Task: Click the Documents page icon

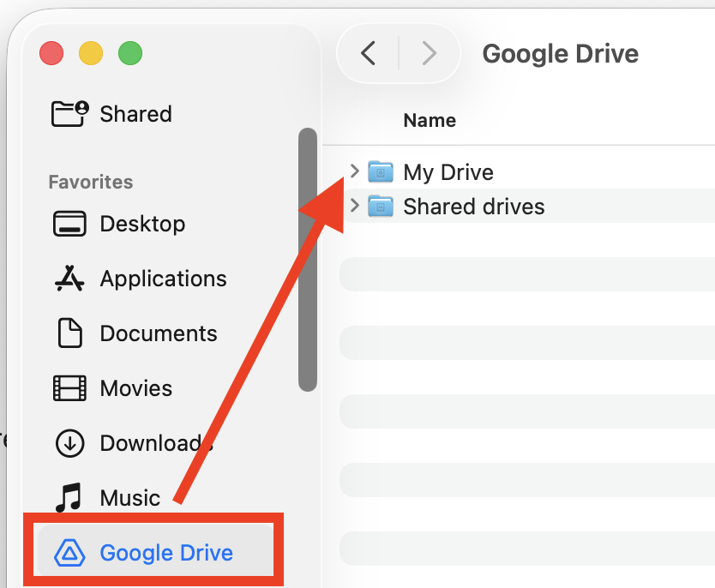Action: click(x=69, y=333)
